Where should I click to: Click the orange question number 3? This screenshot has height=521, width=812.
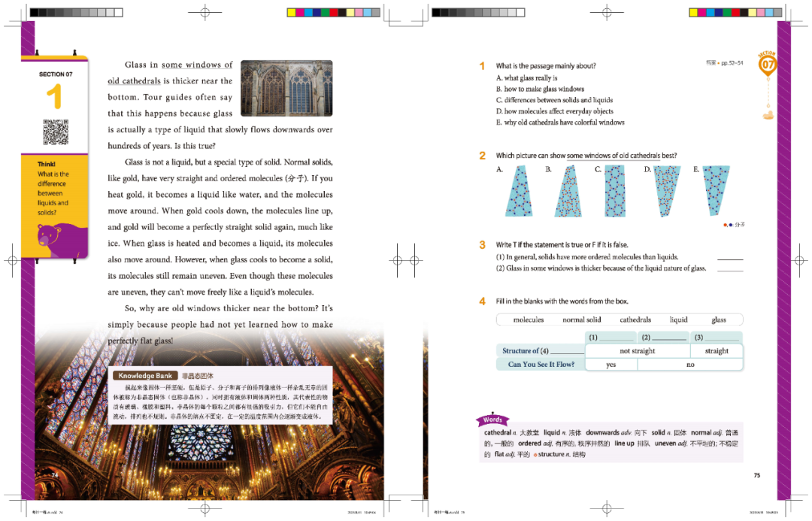(482, 245)
